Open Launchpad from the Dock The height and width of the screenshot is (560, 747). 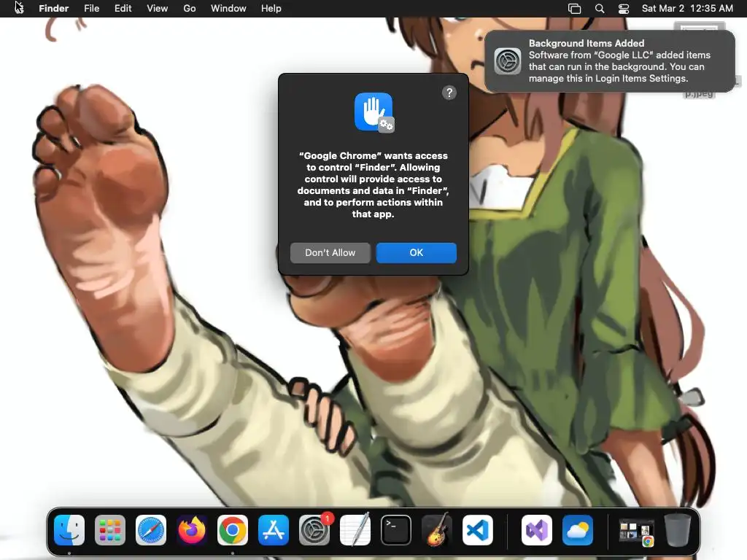pyautogui.click(x=110, y=530)
